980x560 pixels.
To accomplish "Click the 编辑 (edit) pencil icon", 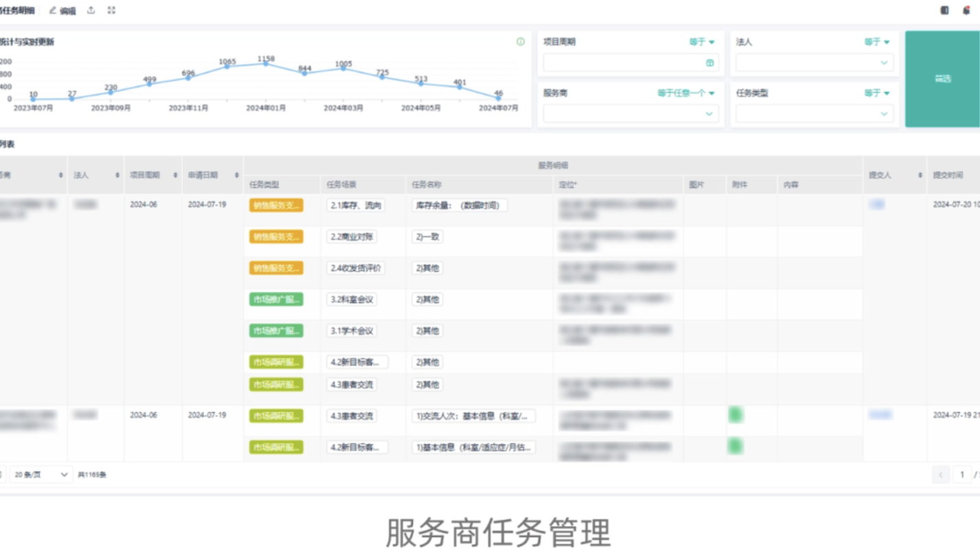I will point(53,10).
